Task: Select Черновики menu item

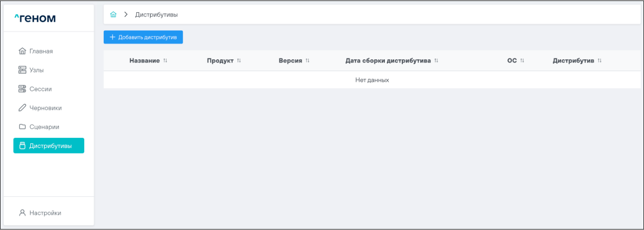Action: [x=45, y=108]
